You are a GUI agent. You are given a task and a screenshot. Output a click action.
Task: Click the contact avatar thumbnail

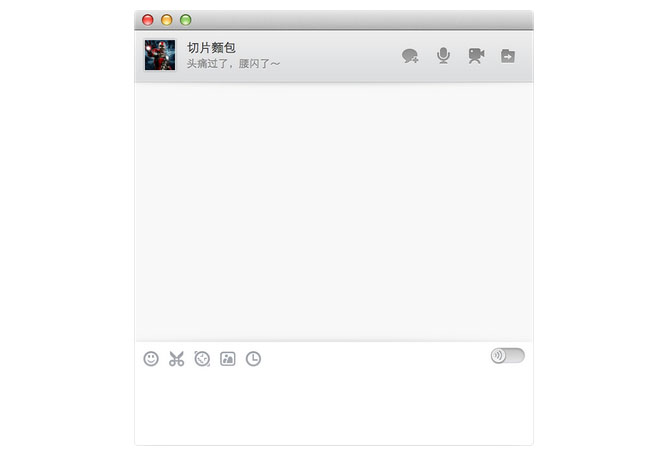(x=160, y=55)
